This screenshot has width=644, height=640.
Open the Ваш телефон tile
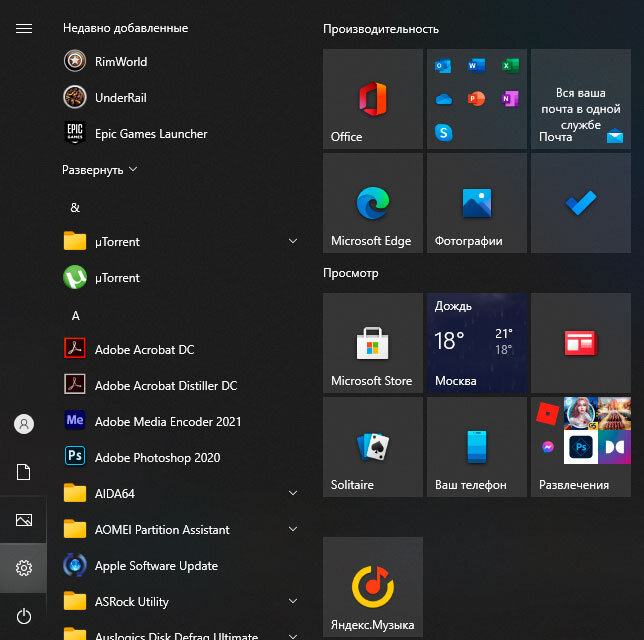pos(477,447)
